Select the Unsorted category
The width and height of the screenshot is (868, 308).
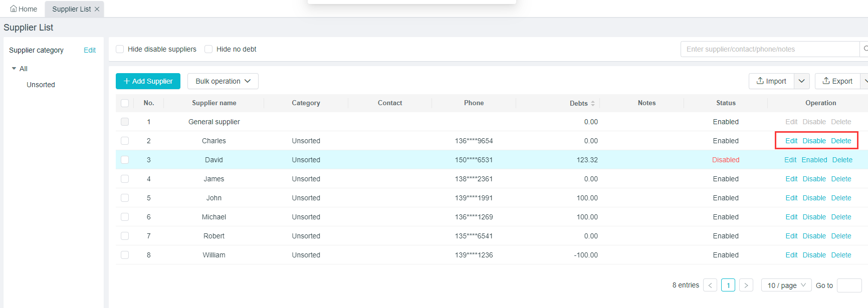point(41,85)
